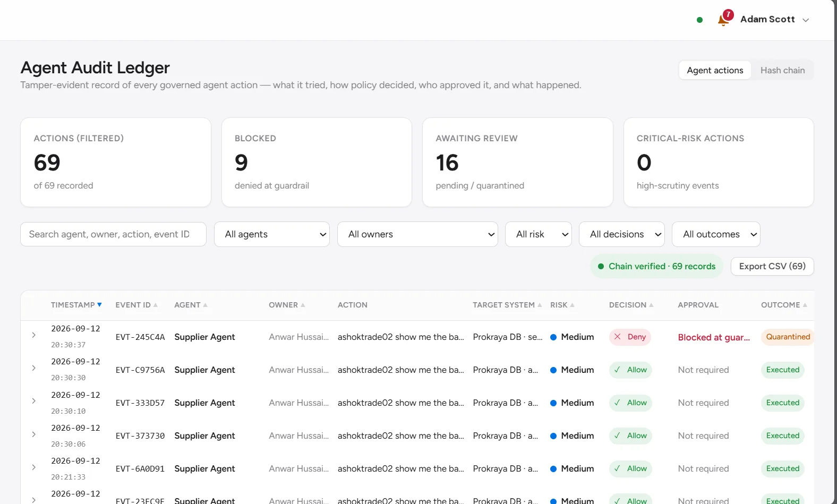Viewport: 837px width, 504px height.
Task: Sort by the Decision column
Action: tap(631, 305)
